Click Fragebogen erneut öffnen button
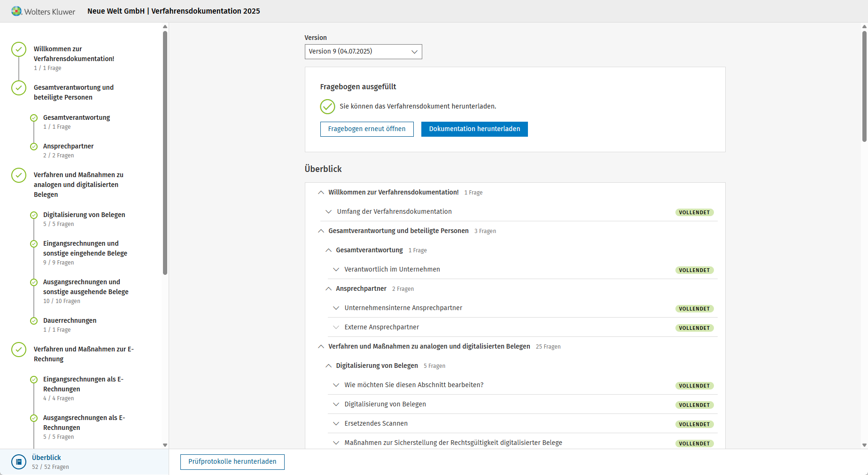Screen dimensions: 868x475 tap(367, 129)
